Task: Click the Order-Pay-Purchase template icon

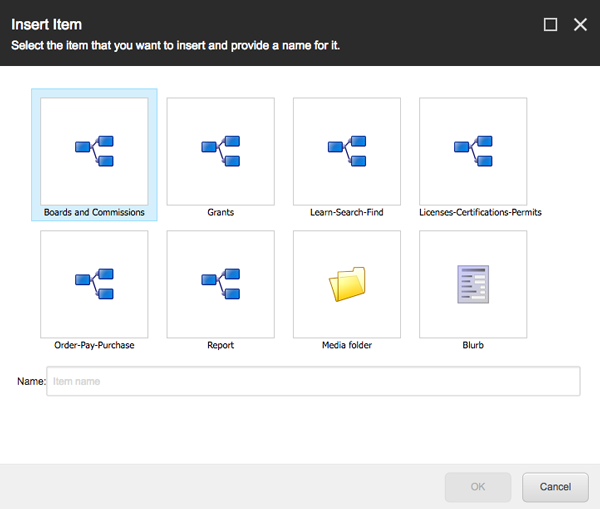Action: 94,284
